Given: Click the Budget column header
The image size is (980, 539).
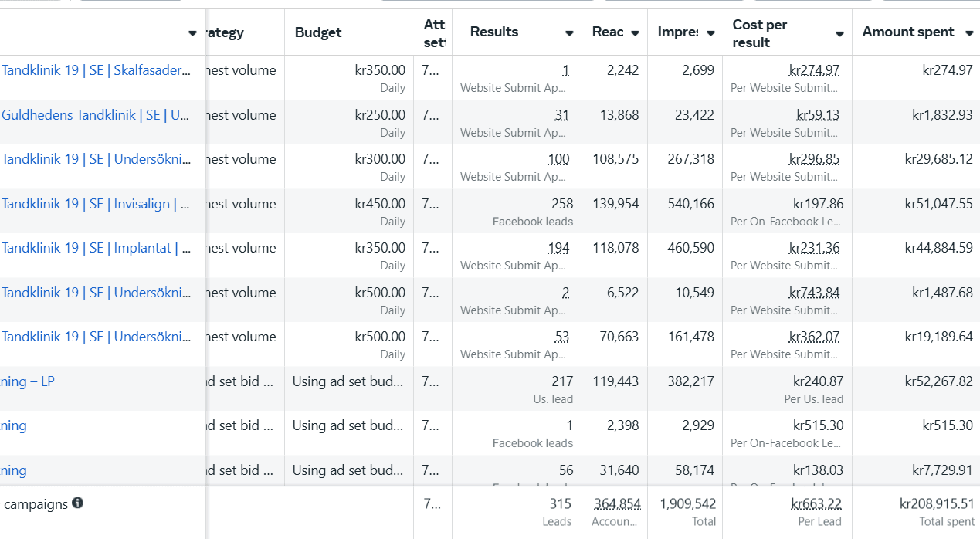Looking at the screenshot, I should pos(318,32).
